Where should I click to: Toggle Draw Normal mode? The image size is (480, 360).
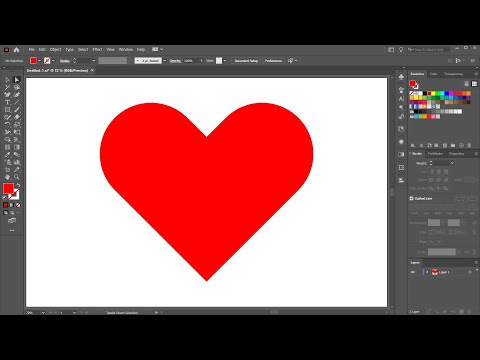tap(5, 213)
